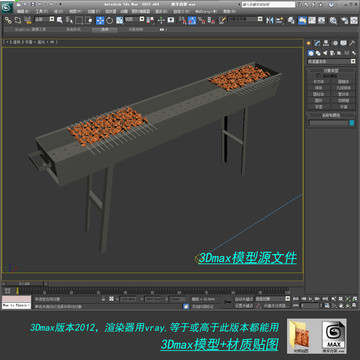
Task: Open the 选定对象 key filter dropdown
Action: coord(273,299)
